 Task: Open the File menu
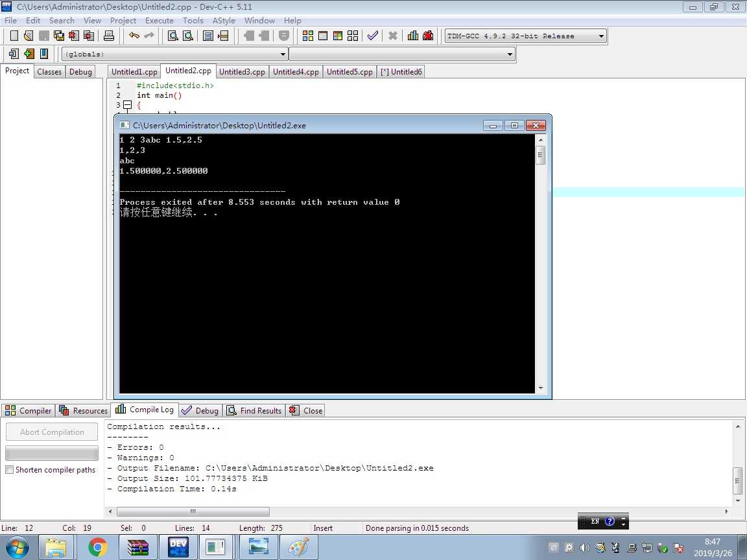tap(10, 21)
